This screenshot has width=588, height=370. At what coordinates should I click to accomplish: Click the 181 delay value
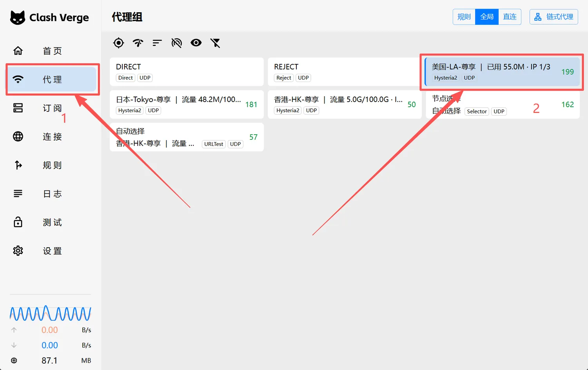[x=251, y=104]
